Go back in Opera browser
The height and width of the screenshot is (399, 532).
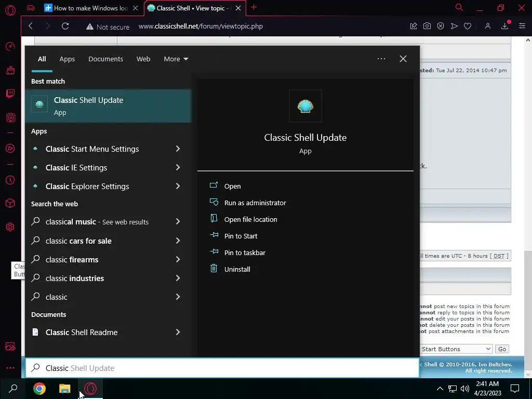coord(31,26)
